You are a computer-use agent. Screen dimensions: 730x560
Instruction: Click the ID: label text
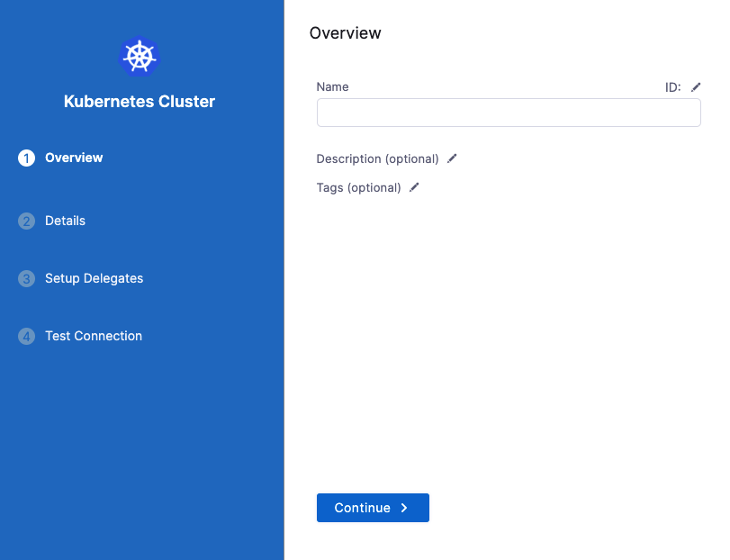(x=672, y=87)
